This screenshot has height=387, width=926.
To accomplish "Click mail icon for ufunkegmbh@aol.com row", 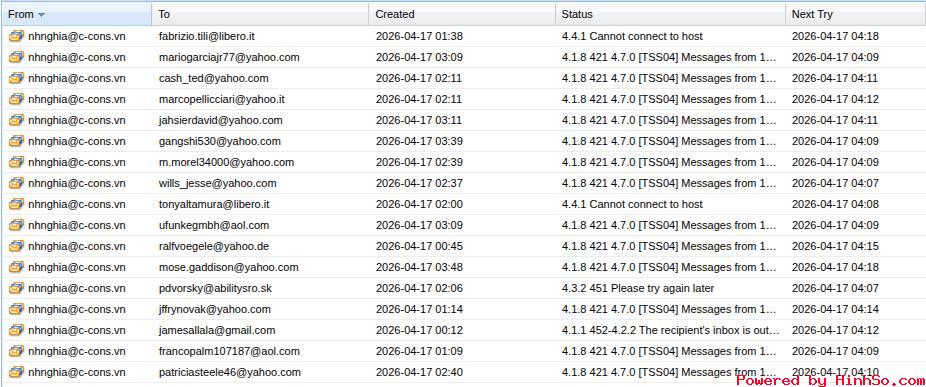I will click(17, 225).
